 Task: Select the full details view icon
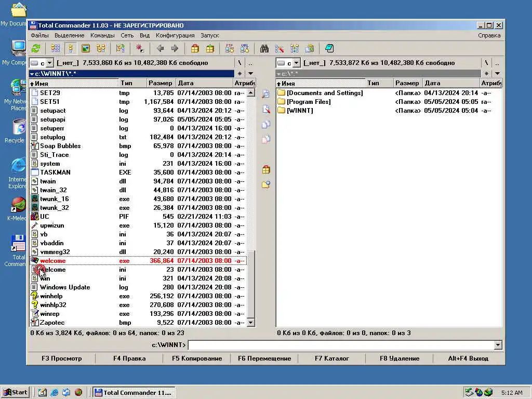click(71, 48)
